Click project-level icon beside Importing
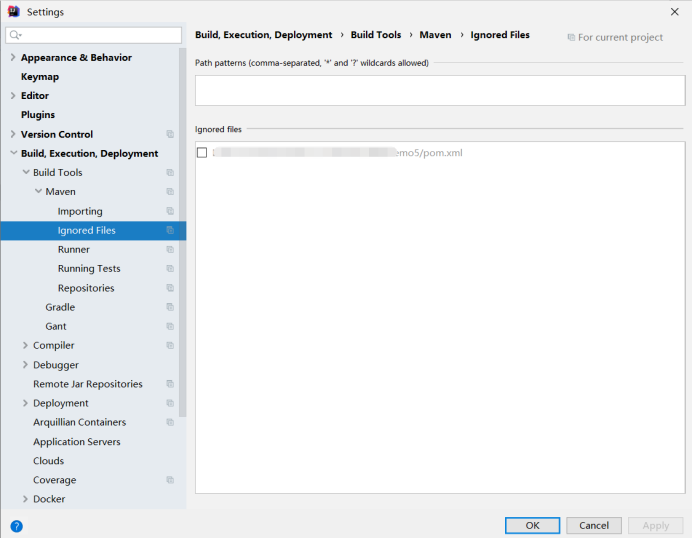 click(170, 211)
